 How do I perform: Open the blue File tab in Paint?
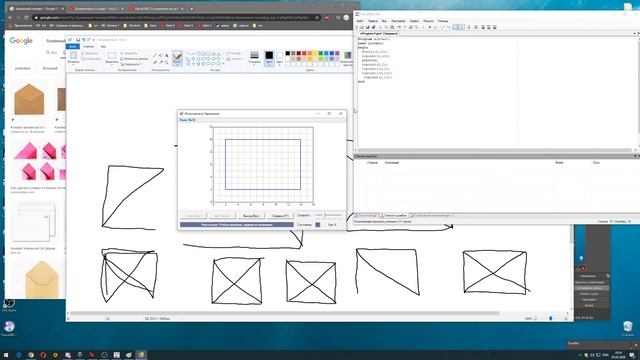tap(73, 47)
